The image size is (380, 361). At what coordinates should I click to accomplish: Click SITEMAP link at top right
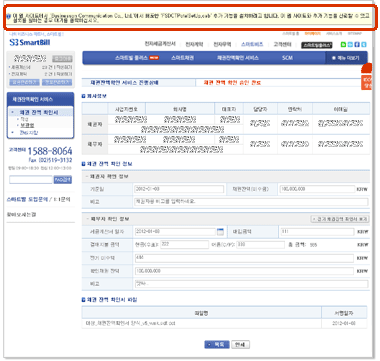[355, 34]
